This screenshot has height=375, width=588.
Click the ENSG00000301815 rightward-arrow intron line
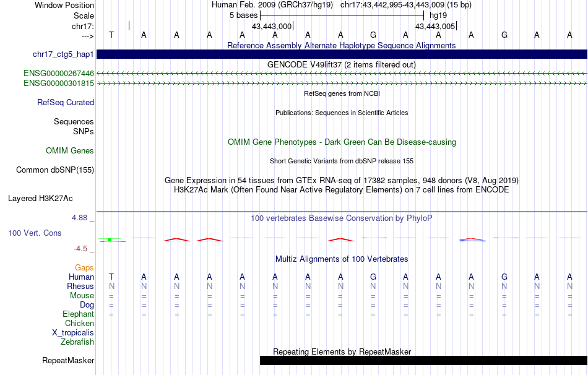(x=342, y=84)
